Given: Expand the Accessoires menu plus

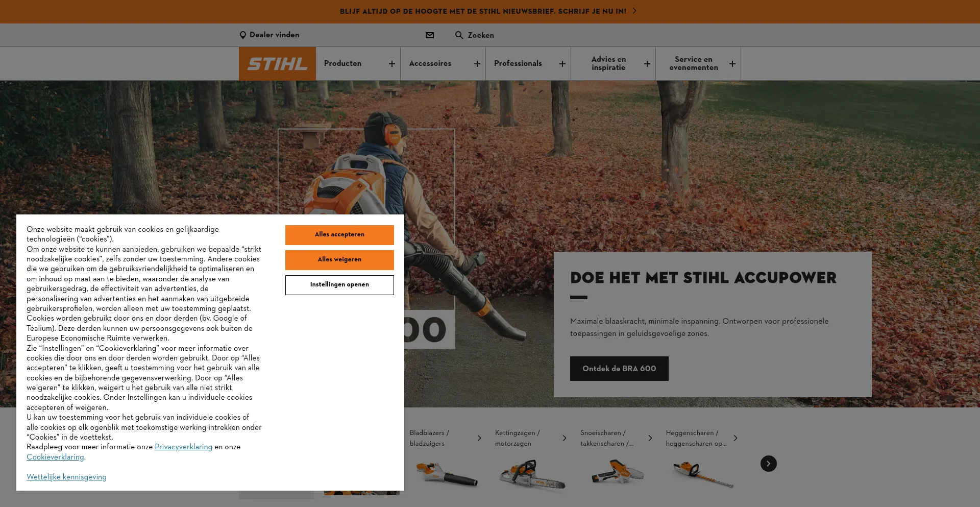Looking at the screenshot, I should [x=477, y=64].
